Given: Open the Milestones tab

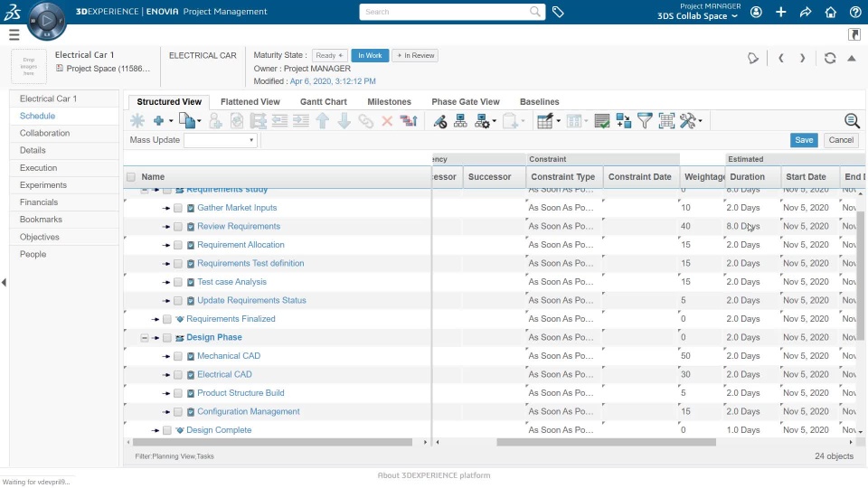Looking at the screenshot, I should (x=389, y=102).
